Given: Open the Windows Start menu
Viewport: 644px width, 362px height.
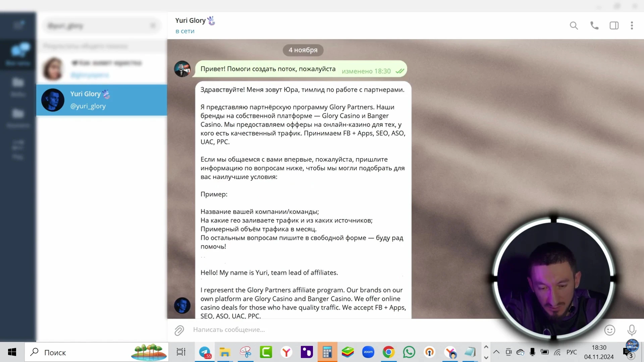Looking at the screenshot, I should click(x=12, y=352).
